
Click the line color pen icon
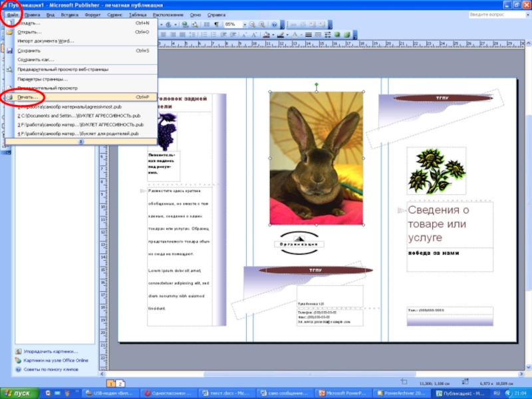(x=281, y=35)
